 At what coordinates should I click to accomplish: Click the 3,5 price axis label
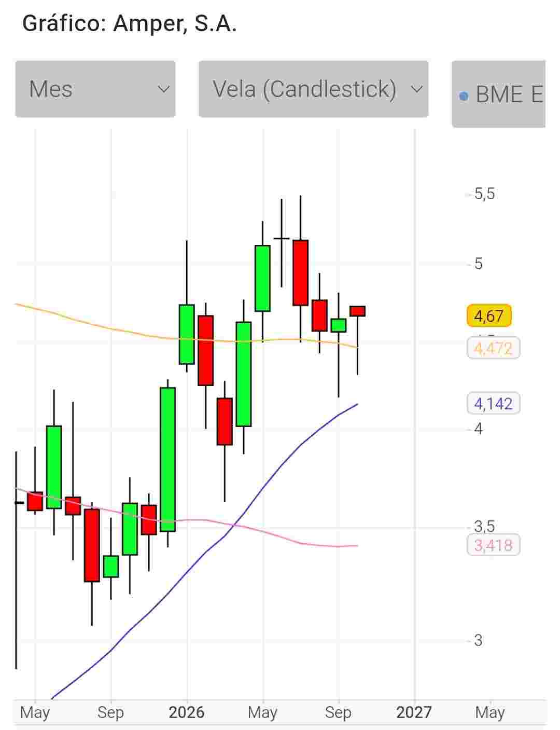(484, 527)
